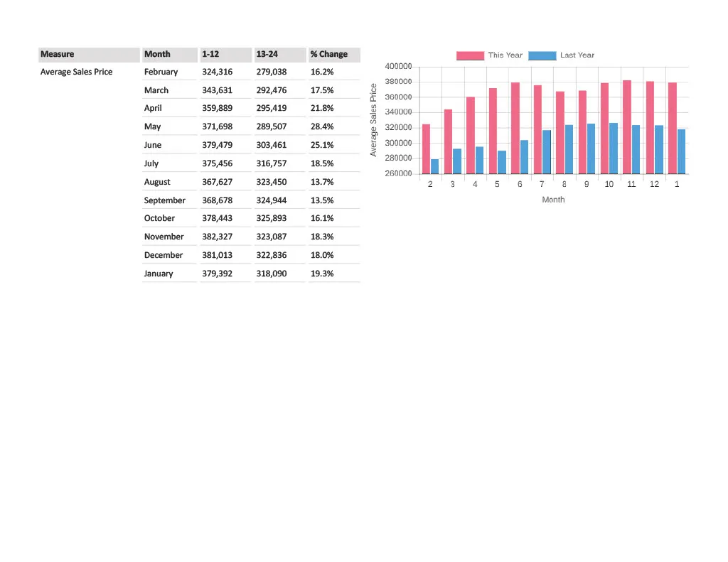Select the Average Sales Price measure cell
The image size is (728, 562).
(x=76, y=72)
